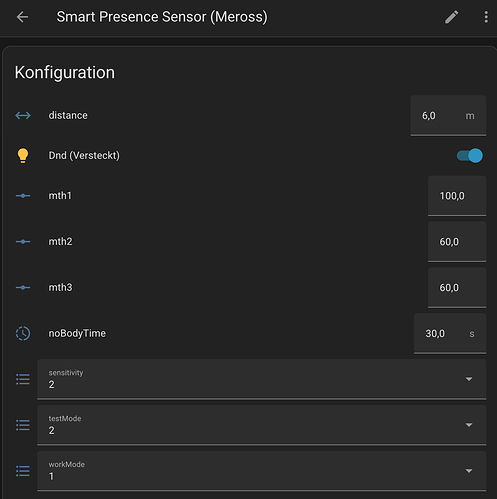
Task: Toggle the Dnd (Versteckt) switch off
Action: 470,156
